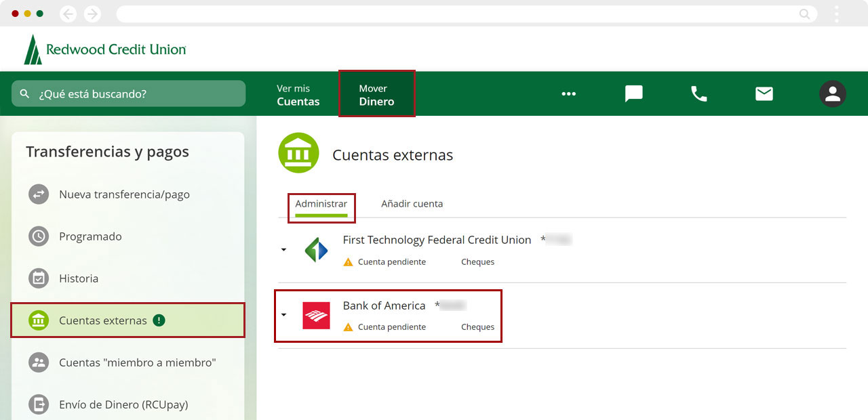Click Cuenta pendiente under First Technology
Viewport: 868px width, 420px height.
(392, 261)
